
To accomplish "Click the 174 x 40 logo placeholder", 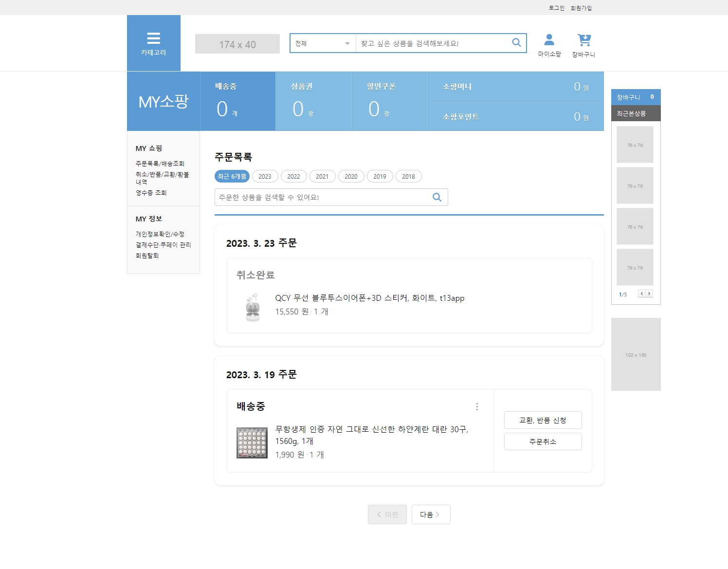I will coord(237,44).
